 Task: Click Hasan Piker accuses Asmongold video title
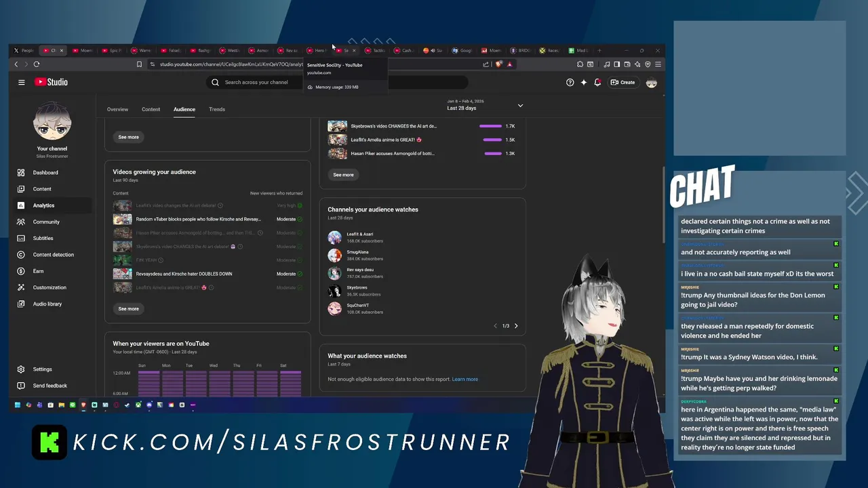393,153
